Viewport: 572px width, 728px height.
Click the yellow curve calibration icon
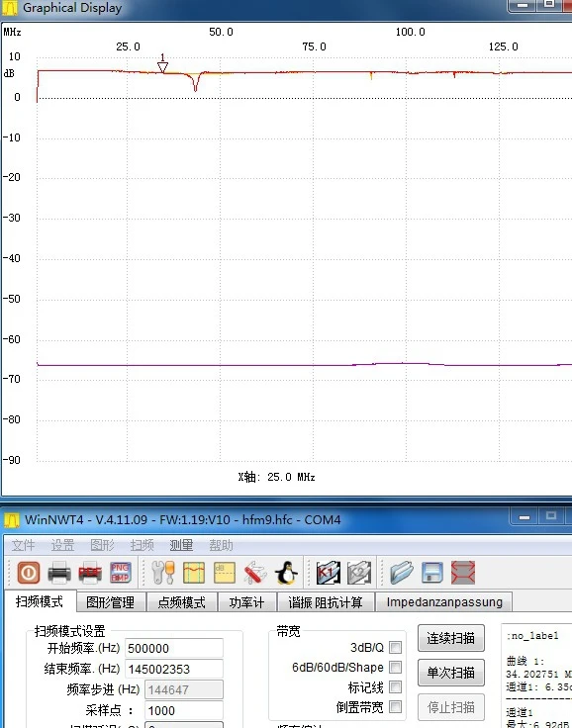click(x=194, y=573)
